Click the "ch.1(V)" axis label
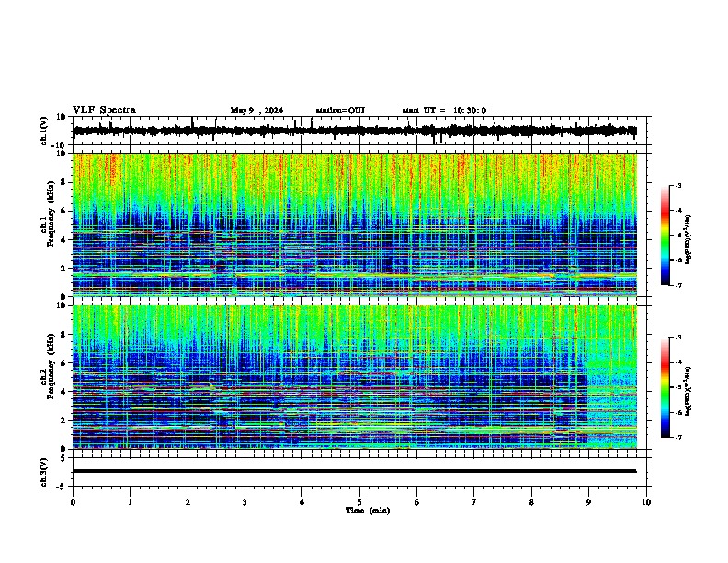 [x=44, y=131]
